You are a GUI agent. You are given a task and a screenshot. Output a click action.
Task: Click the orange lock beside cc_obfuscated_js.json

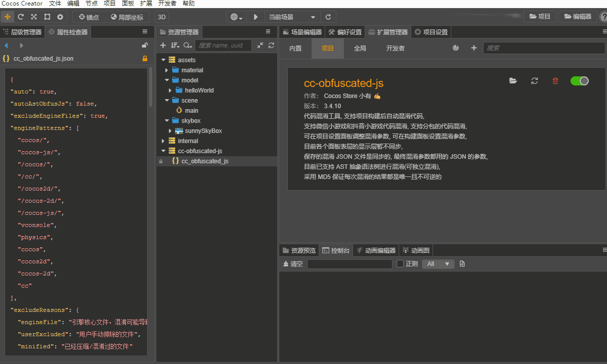[x=145, y=59]
